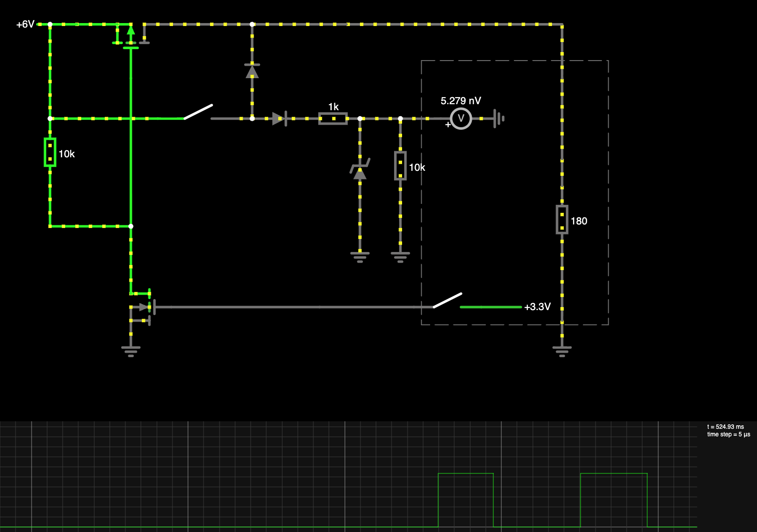Click the second pulse in scope waveform
The height and width of the screenshot is (532, 757).
[614, 474]
